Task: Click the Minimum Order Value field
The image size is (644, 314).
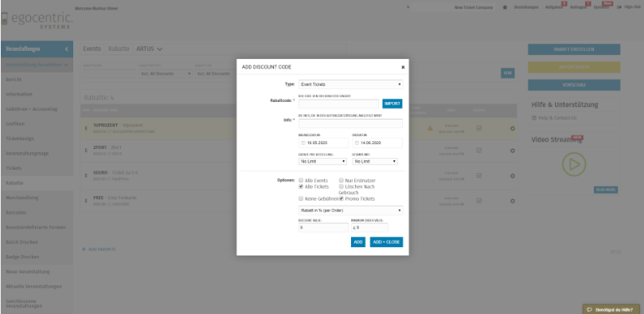Action: click(369, 228)
